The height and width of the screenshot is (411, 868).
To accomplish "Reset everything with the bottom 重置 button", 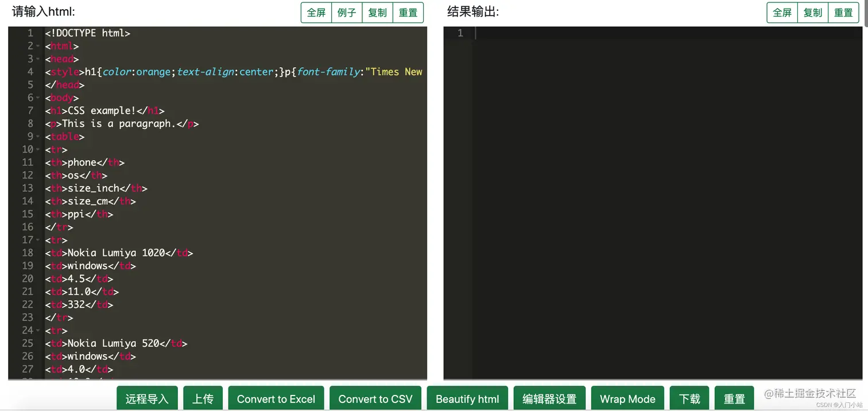I will pos(734,398).
